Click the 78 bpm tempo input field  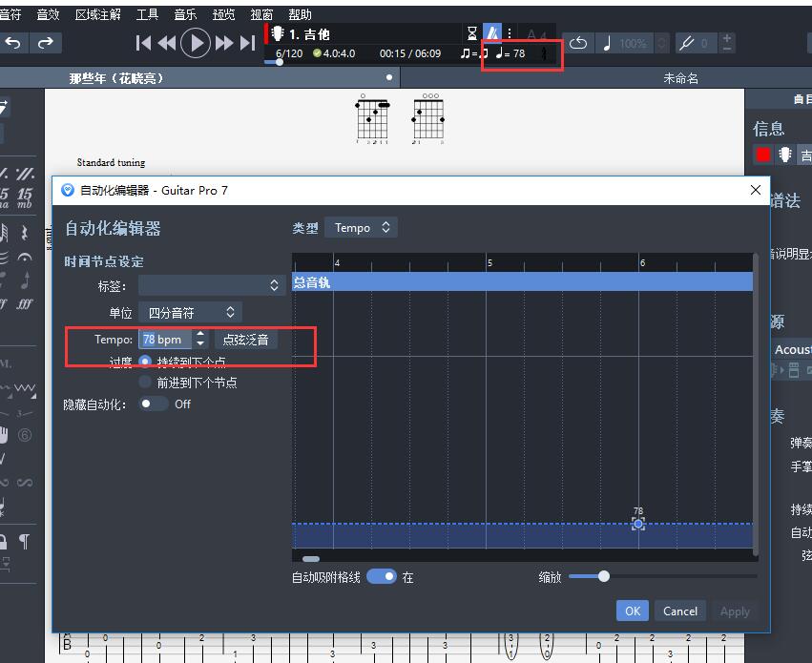pos(165,340)
